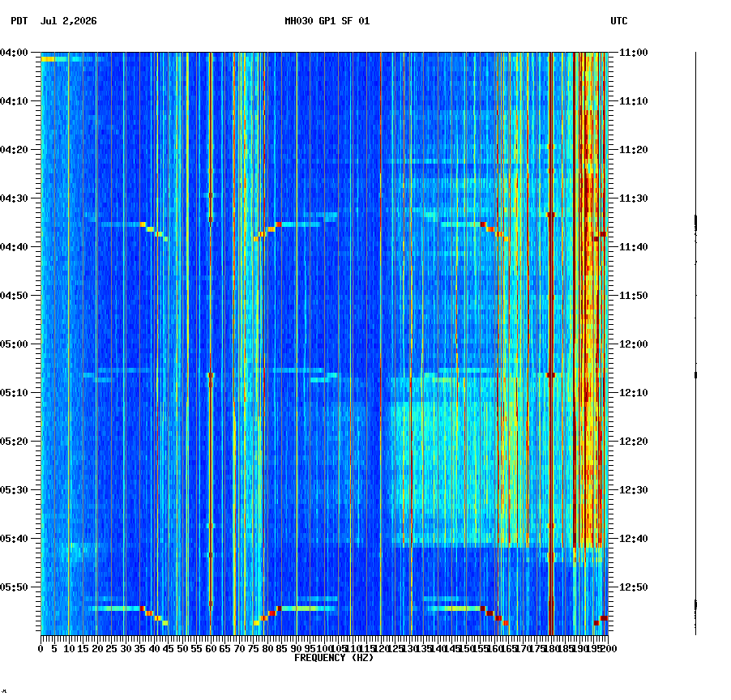Click the 30 Hz frequency tick label
Image resolution: width=731 pixels, height=700 pixels.
[x=126, y=649]
